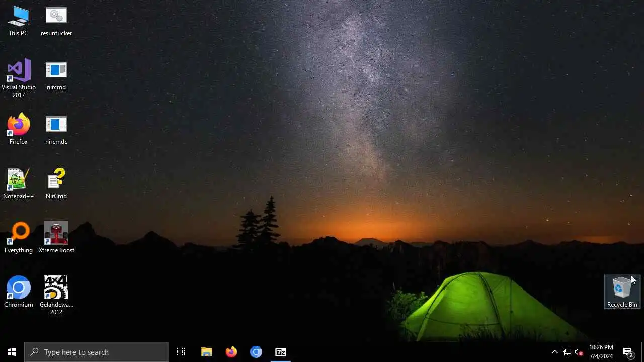Select the Geländewagen 2012 game icon
The width and height of the screenshot is (644, 362).
click(x=56, y=296)
